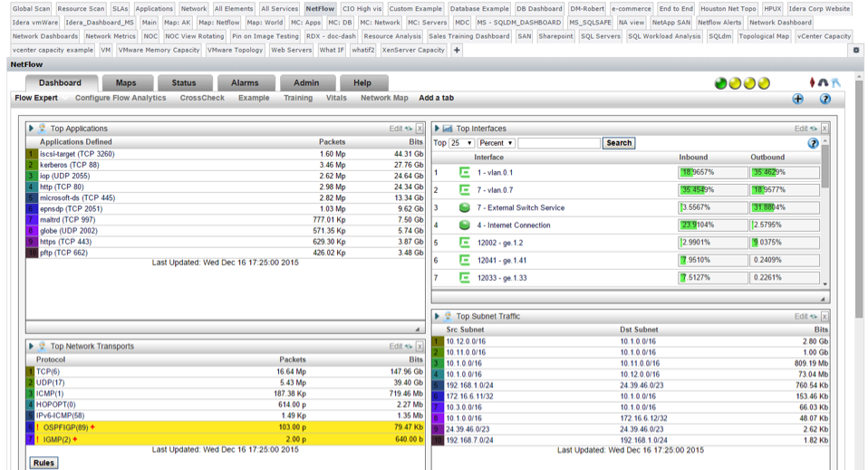Screen dimensions: 868x470
Task: Click the Search button in Top Interfaces
Action: tap(619, 143)
